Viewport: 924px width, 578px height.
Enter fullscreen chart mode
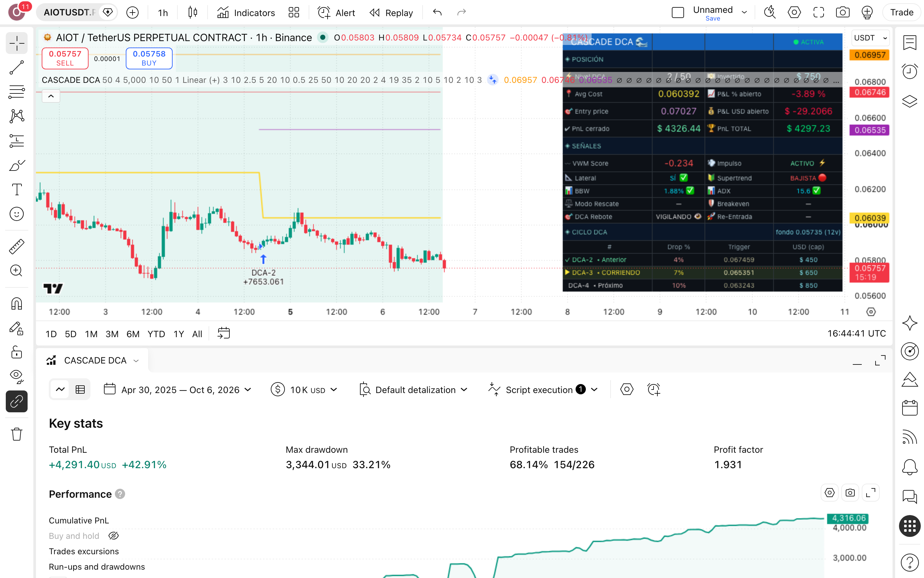point(818,13)
